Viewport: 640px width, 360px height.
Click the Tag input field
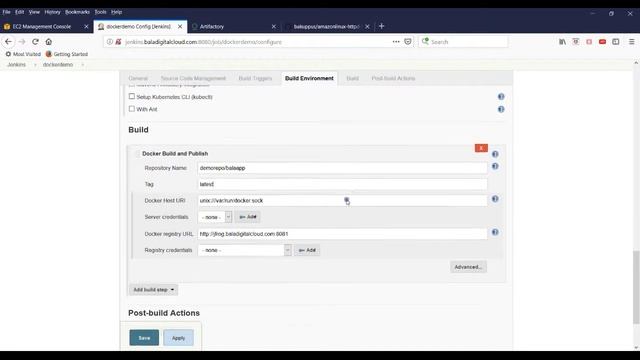342,184
